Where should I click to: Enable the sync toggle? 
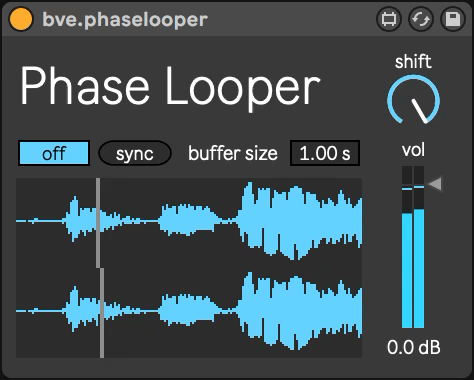click(x=135, y=153)
